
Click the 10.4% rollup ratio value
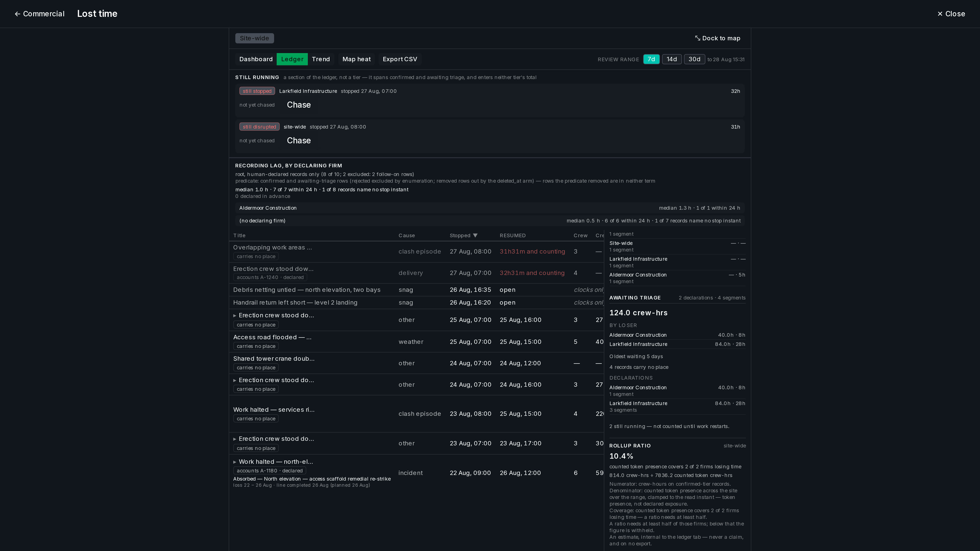click(621, 456)
